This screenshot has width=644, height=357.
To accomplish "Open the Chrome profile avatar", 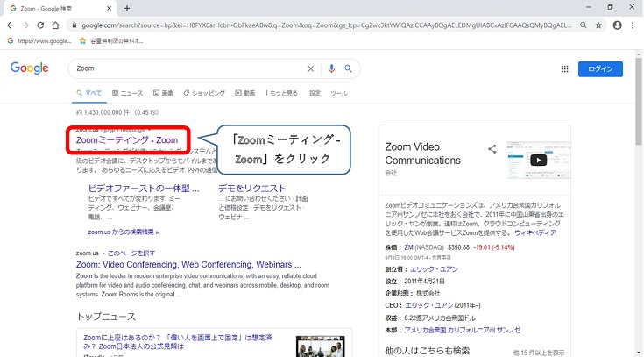I will 617,25.
